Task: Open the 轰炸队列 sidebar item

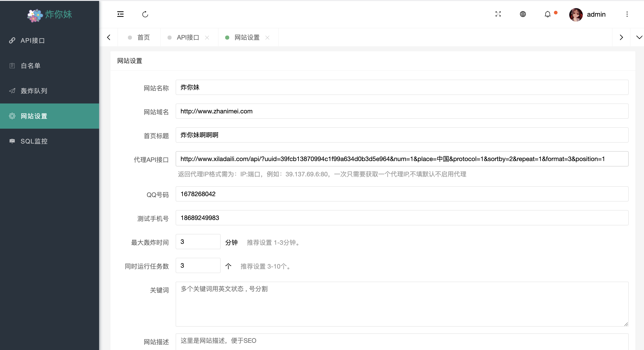Action: click(x=34, y=91)
